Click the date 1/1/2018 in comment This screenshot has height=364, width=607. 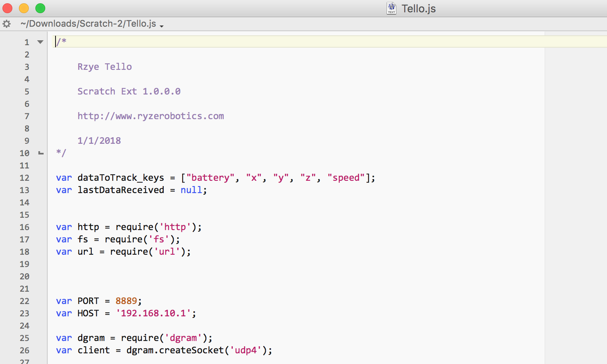pos(99,141)
